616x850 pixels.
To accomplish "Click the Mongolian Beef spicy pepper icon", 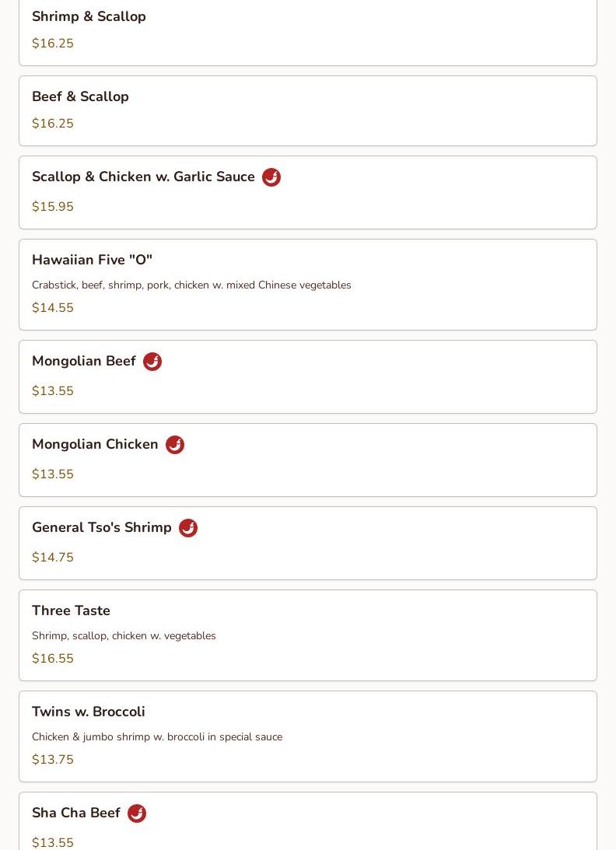I will pos(152,362).
